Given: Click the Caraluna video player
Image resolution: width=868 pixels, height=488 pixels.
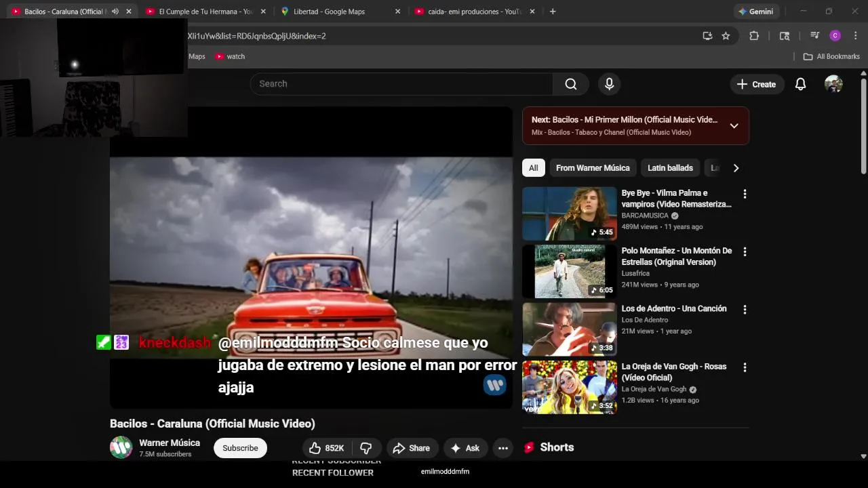Looking at the screenshot, I should coord(311,258).
